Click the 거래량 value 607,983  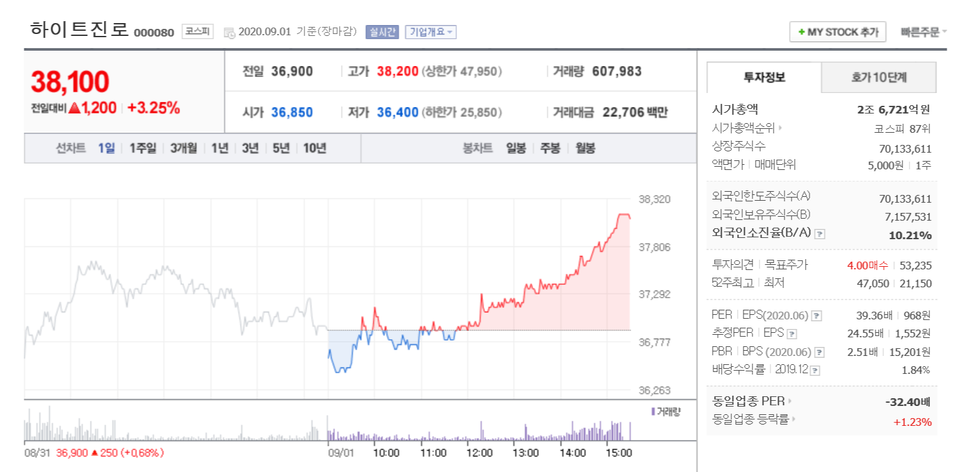point(617,71)
